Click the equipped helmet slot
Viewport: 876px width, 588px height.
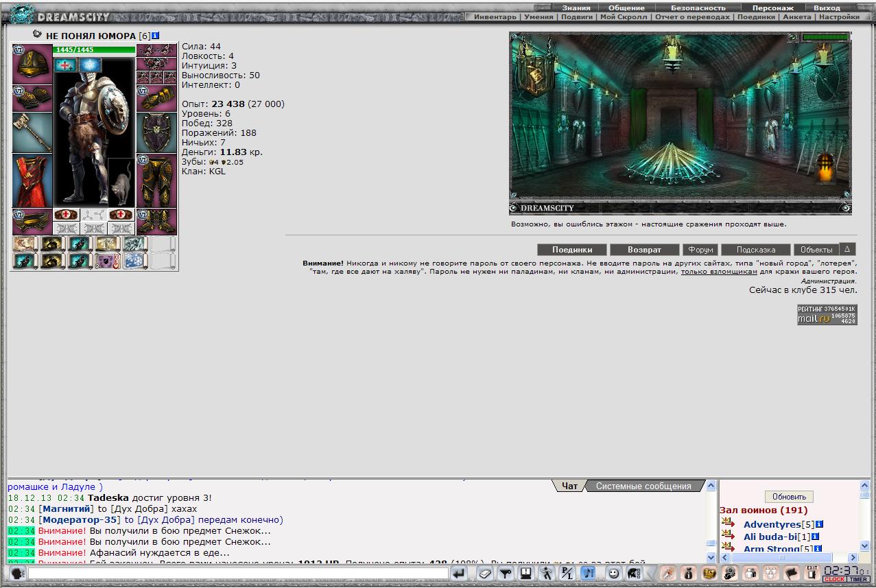click(32, 64)
